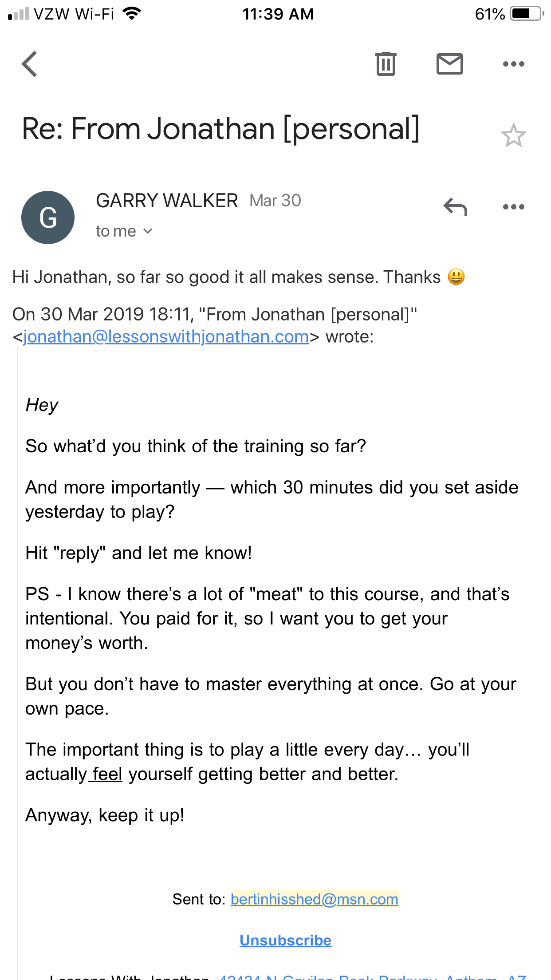
Task: Tap the Mar 30 date label
Action: pyautogui.click(x=275, y=201)
